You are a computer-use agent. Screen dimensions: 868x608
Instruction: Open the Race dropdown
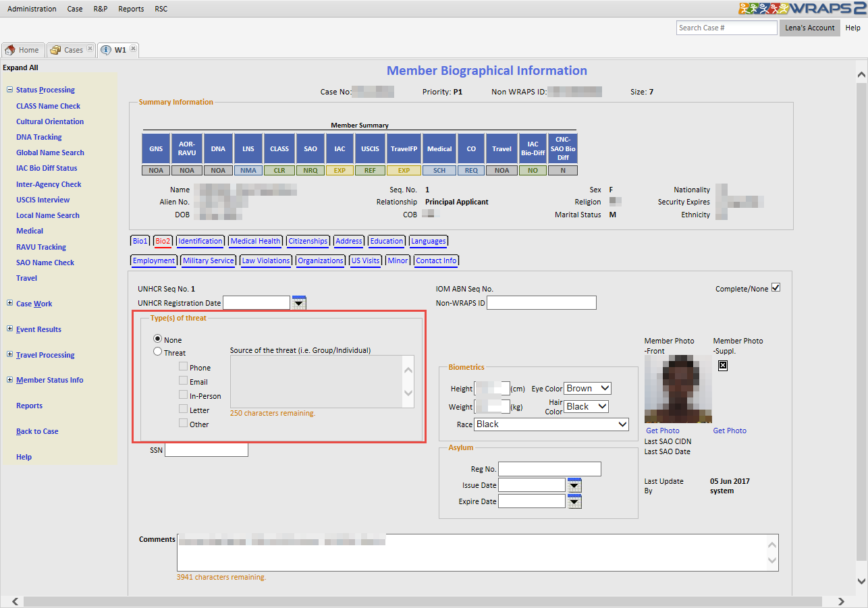(x=551, y=424)
